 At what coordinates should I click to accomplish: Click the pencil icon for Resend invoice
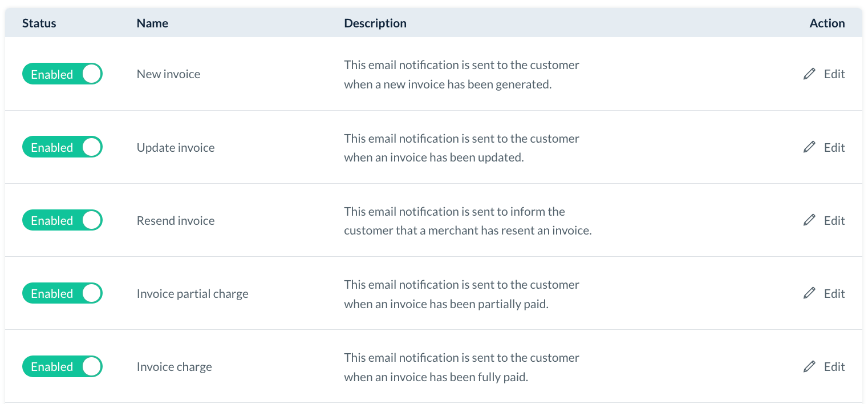tap(809, 220)
